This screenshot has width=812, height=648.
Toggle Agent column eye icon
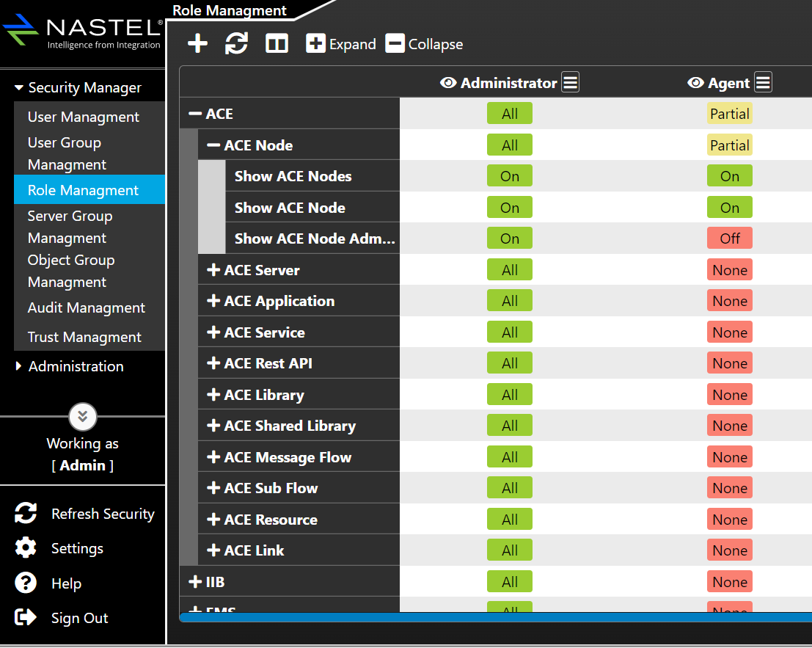pyautogui.click(x=695, y=83)
